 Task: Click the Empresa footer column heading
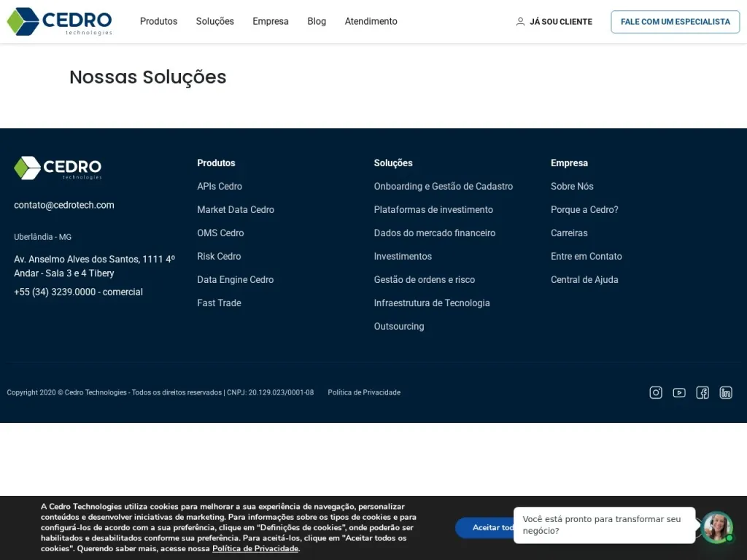click(569, 163)
